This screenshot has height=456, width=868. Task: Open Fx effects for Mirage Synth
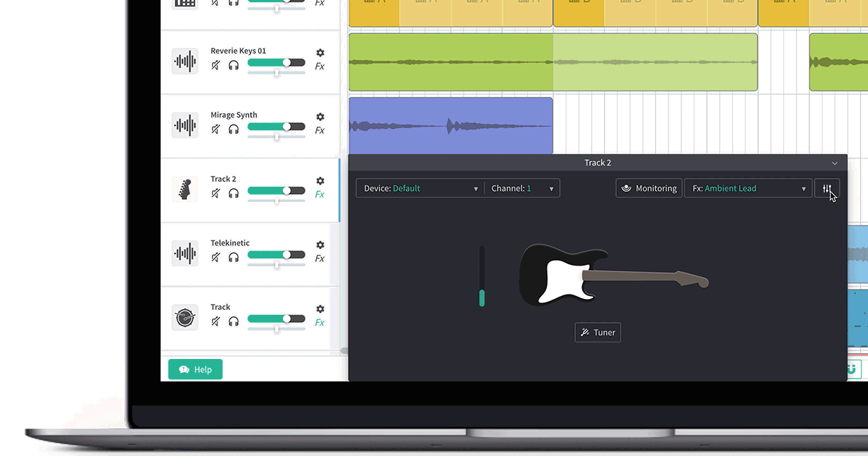tap(319, 130)
